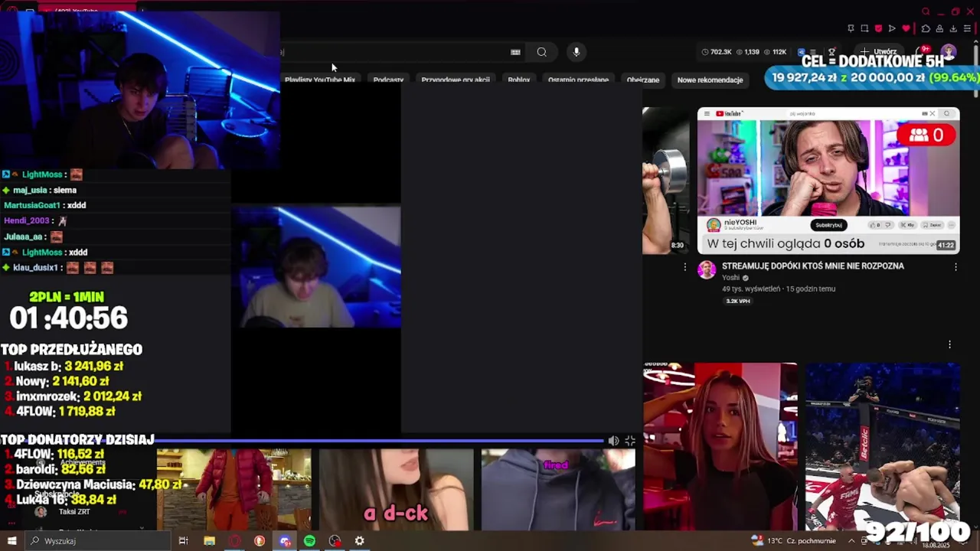Open Spotify from the taskbar
Image resolution: width=980 pixels, height=551 pixels.
[x=309, y=541]
